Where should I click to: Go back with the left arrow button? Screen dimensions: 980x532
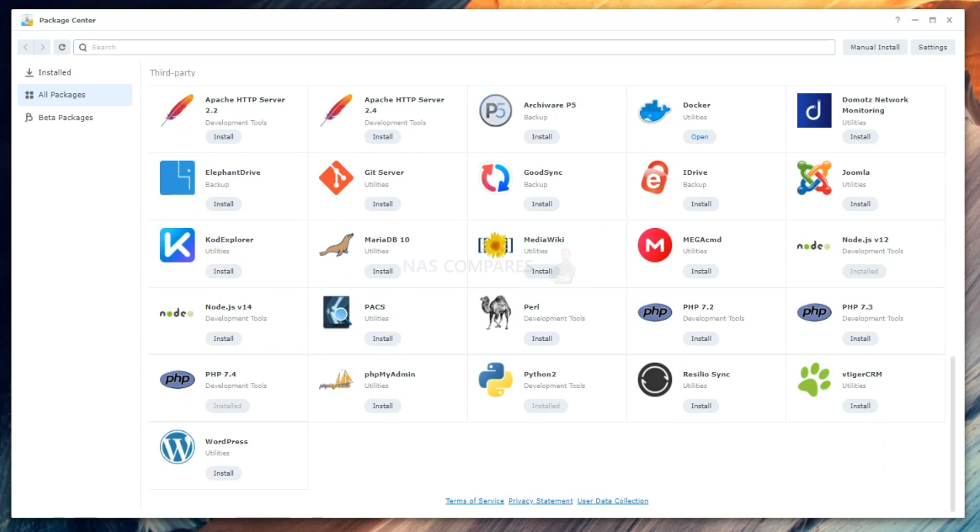(25, 47)
